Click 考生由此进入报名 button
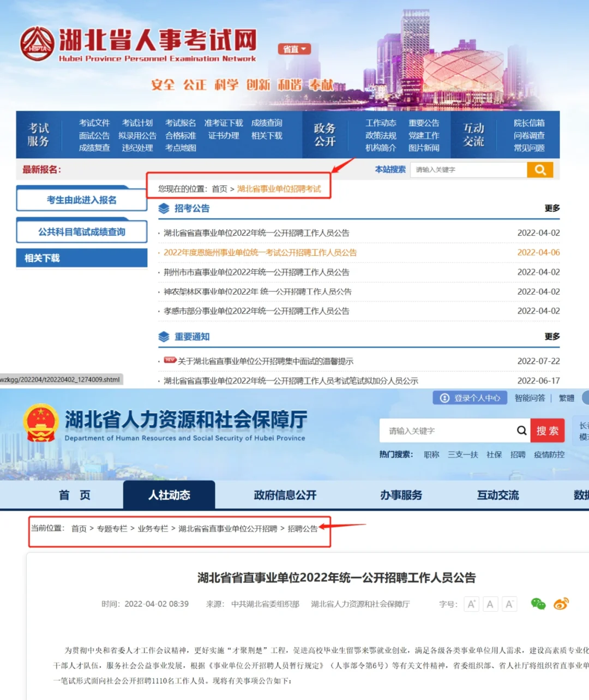 pos(82,200)
